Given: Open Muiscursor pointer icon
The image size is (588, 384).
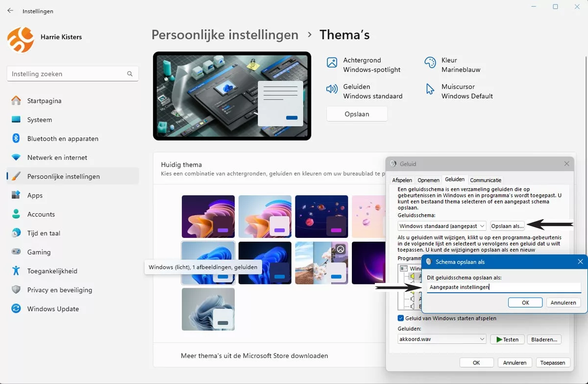Looking at the screenshot, I should click(x=430, y=89).
